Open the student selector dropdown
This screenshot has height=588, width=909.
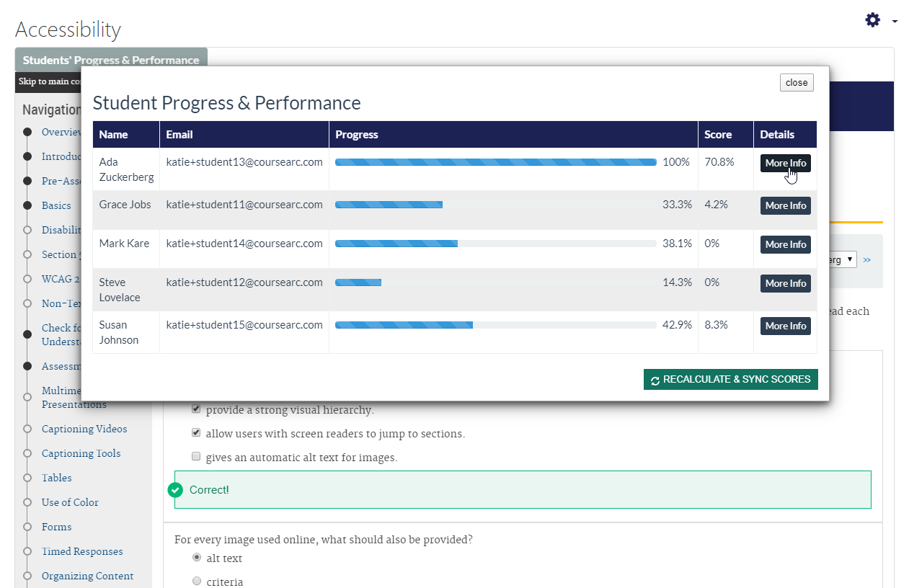843,259
